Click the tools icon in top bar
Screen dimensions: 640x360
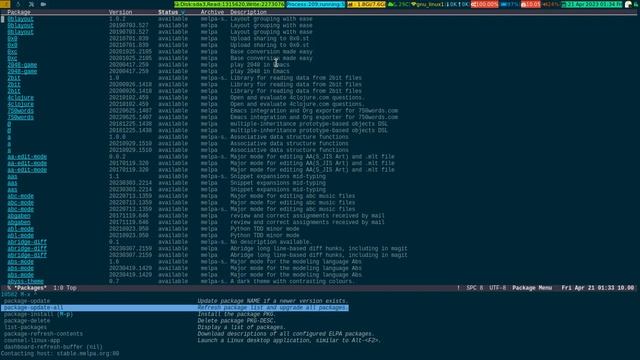click(31, 4)
